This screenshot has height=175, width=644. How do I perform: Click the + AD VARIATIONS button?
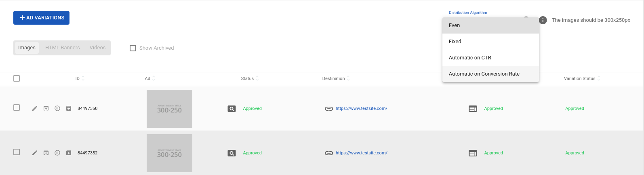[41, 18]
